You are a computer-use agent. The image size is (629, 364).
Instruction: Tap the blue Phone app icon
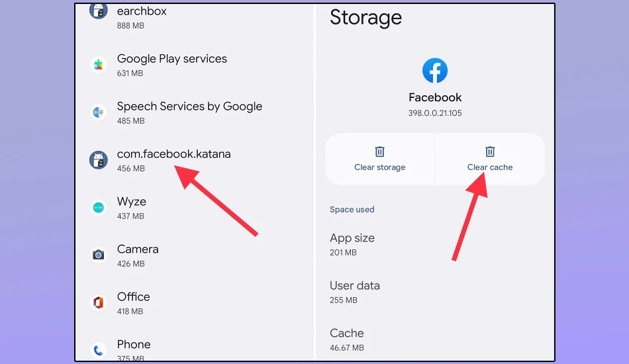(98, 350)
